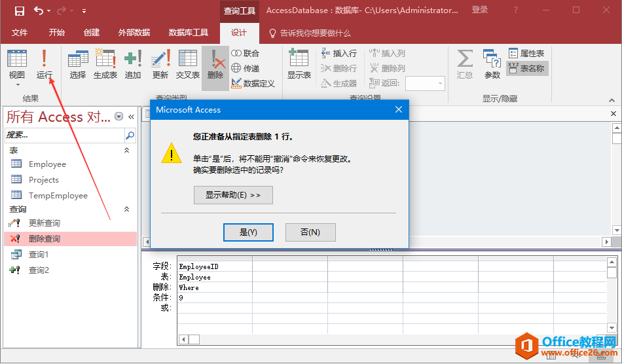
Task: Collapse the 查询 group in navigation pane
Action: pos(127,209)
